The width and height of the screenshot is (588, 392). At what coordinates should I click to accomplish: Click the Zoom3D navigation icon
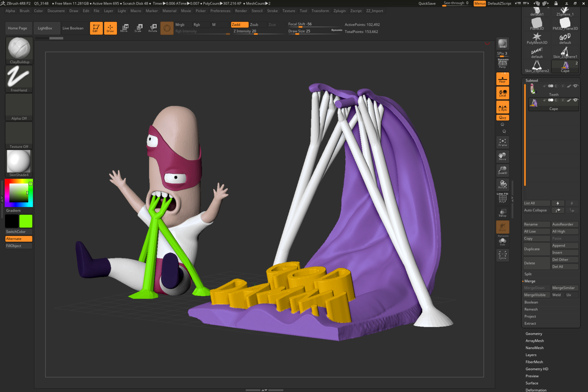point(502,170)
